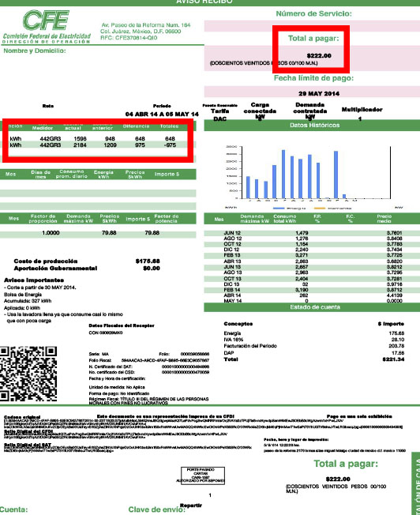Image resolution: width=420 pixels, height=515 pixels.
Task: Click the 'Clave de envío:' label
Action: 157,509
